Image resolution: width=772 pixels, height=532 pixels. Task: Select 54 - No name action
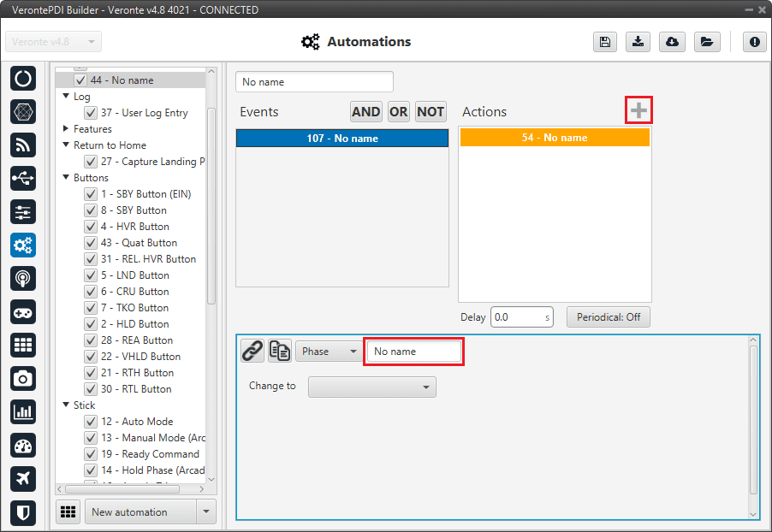tap(555, 138)
